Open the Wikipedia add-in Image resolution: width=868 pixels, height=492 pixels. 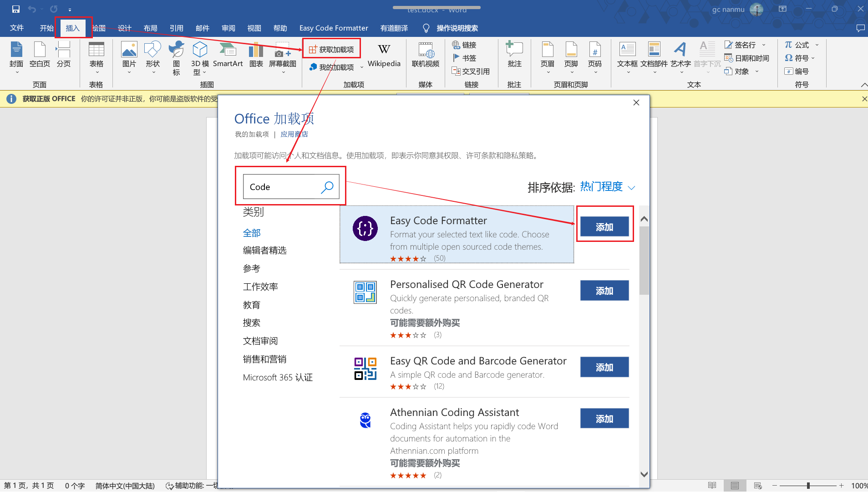(x=384, y=55)
